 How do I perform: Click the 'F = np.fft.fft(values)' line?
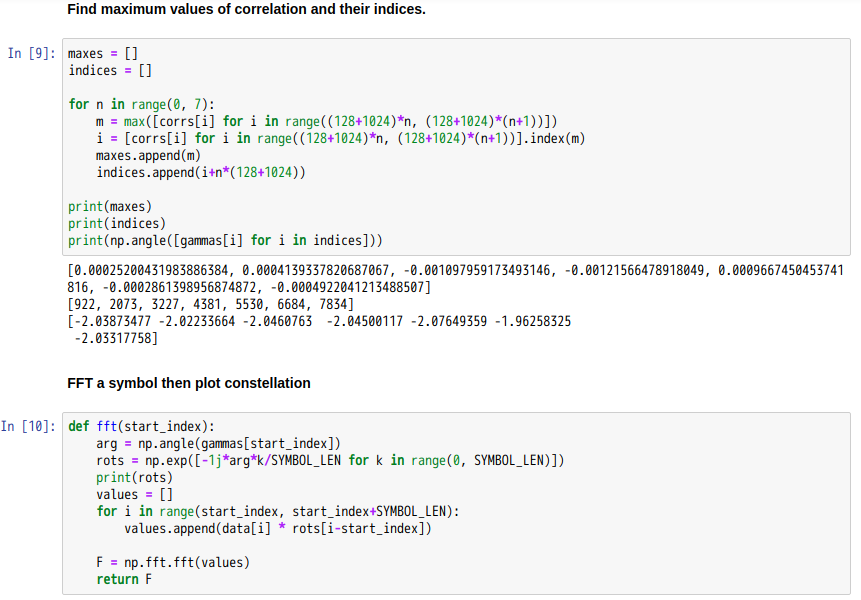(x=173, y=563)
